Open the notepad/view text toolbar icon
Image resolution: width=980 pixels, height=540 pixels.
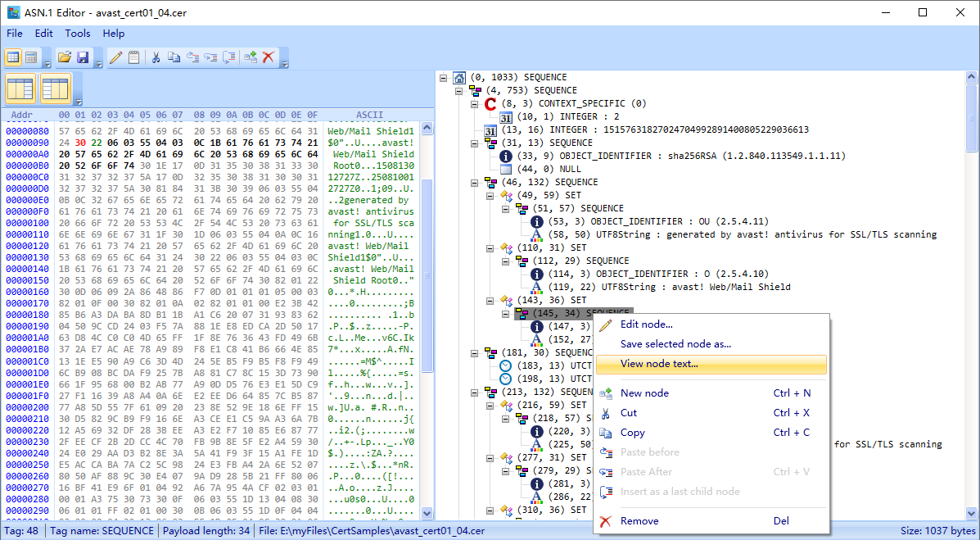coord(134,57)
